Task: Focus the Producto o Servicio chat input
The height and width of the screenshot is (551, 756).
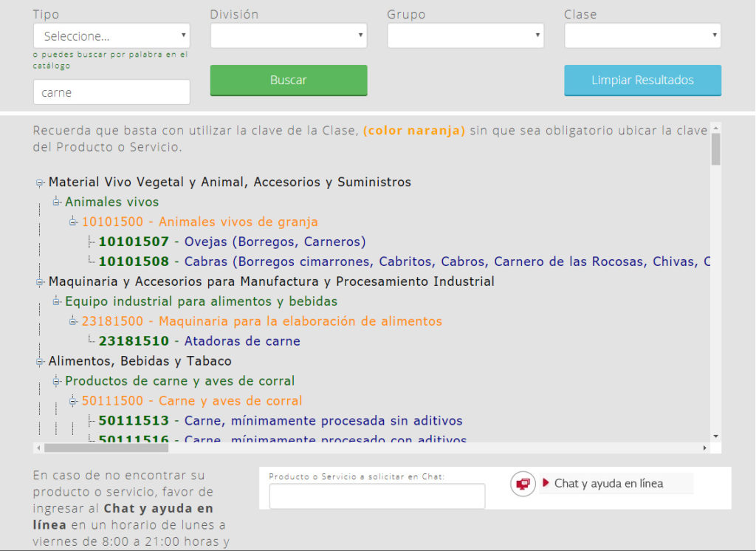Action: pos(377,496)
